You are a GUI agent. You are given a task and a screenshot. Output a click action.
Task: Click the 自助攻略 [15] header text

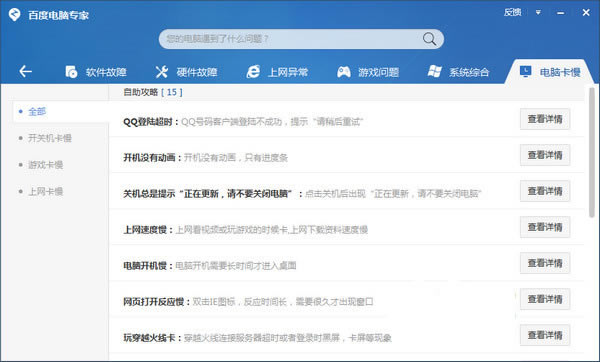(x=153, y=92)
